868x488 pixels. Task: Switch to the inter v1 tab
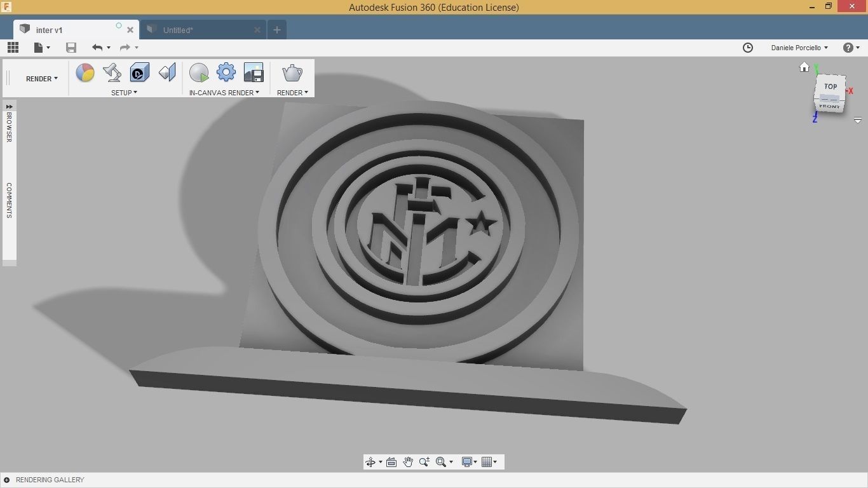click(76, 30)
